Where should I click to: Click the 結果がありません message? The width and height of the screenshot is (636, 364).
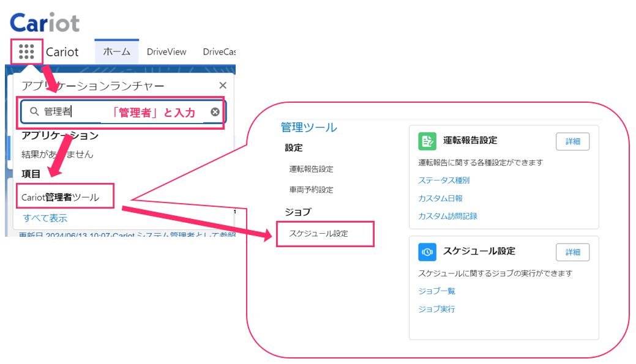(57, 154)
